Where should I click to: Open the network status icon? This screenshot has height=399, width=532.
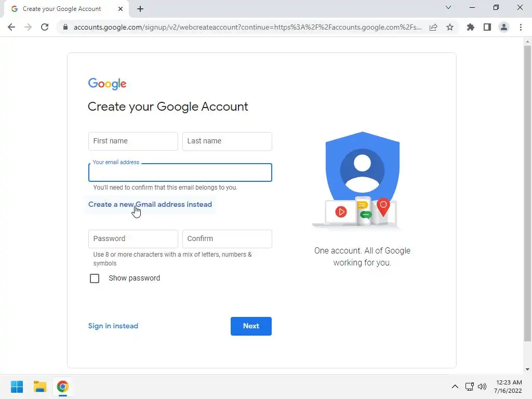tap(470, 387)
